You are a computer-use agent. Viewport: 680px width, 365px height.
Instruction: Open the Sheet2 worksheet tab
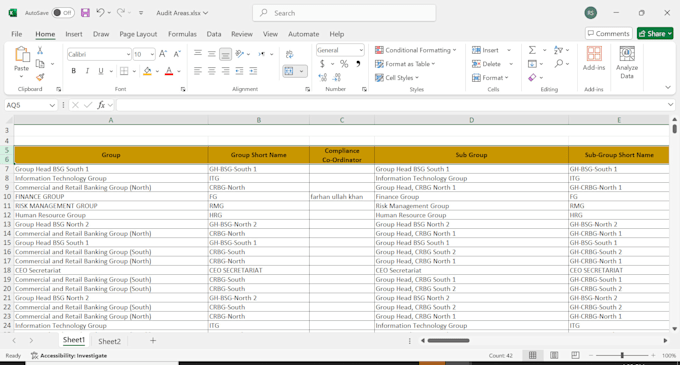click(109, 341)
